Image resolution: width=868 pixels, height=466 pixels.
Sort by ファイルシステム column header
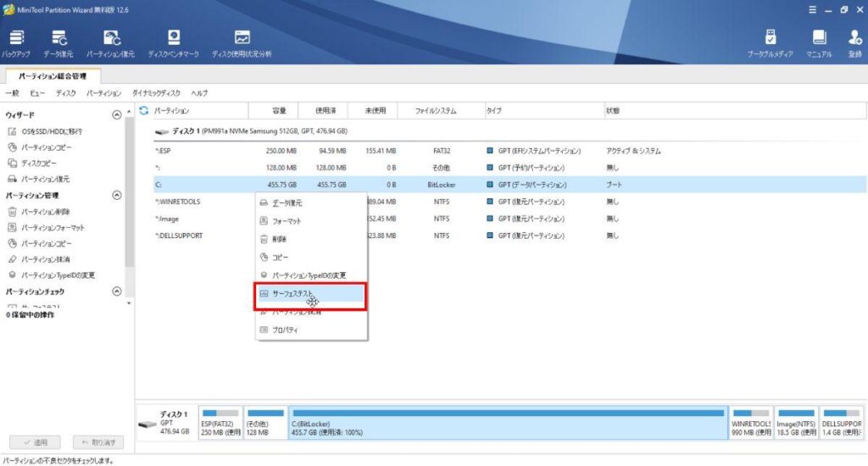[441, 111]
